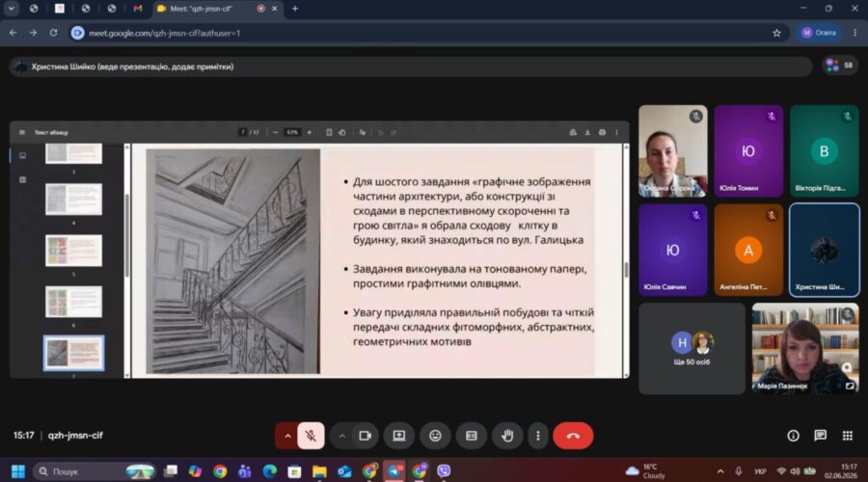Screen dimensions: 868x482
Task: Bookmark this page with star icon
Action: click(x=776, y=33)
